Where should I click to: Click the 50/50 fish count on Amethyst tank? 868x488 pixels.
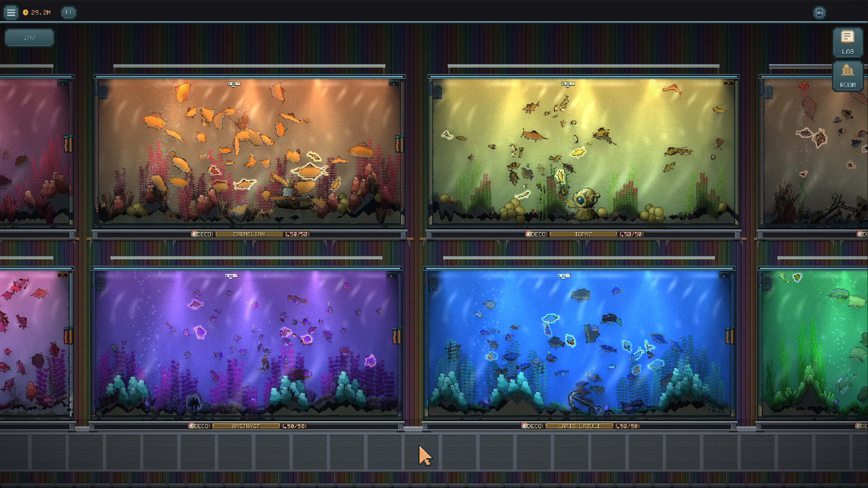(294, 426)
